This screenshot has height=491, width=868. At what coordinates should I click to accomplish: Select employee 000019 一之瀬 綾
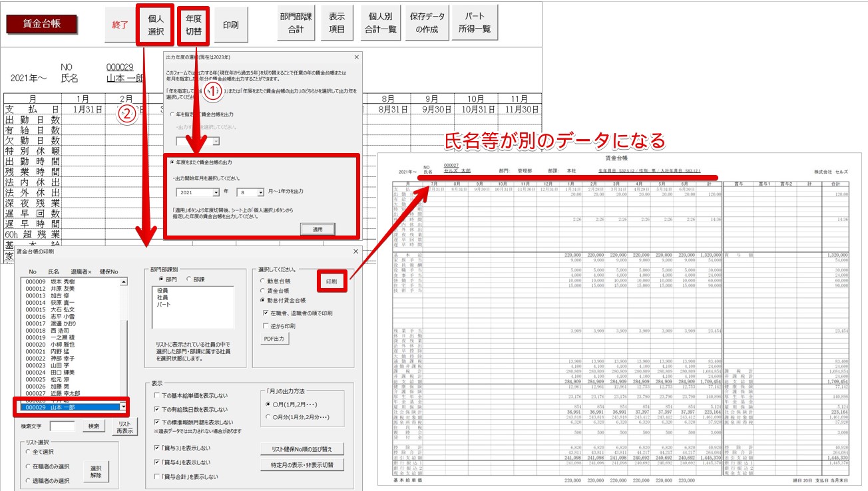[71, 339]
